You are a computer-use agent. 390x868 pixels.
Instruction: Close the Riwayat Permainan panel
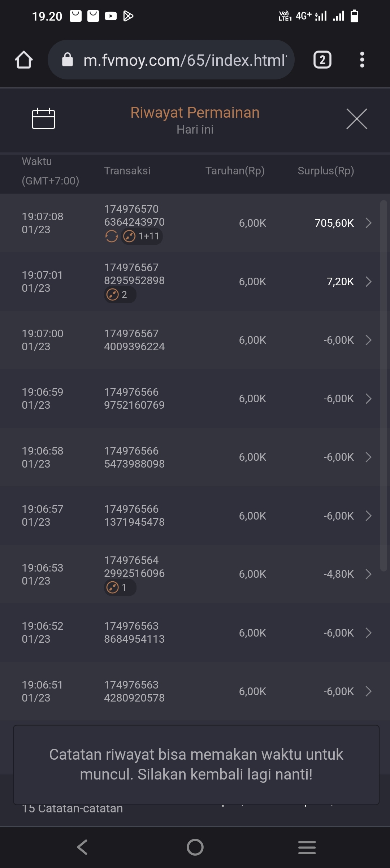pos(356,119)
